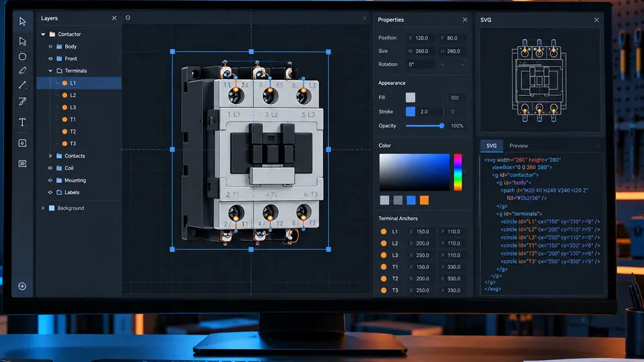The width and height of the screenshot is (644, 362).
Task: Select the slanted shape tool icon
Action: coord(23,101)
